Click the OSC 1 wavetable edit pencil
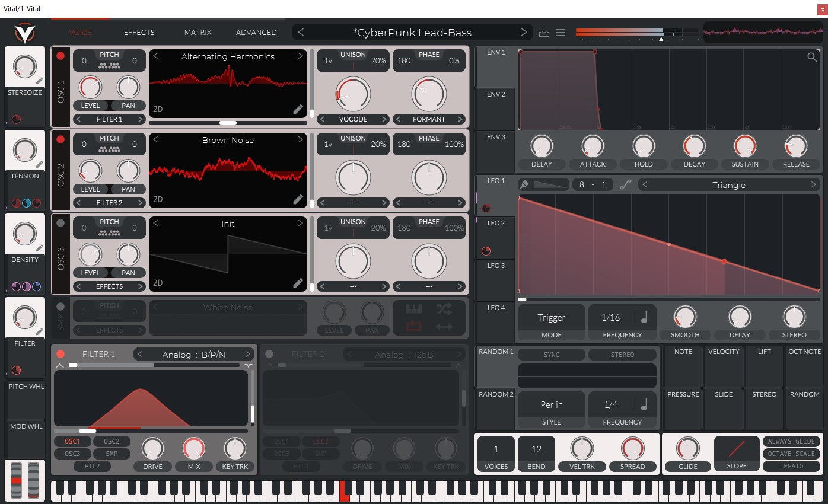This screenshot has width=828, height=504. tap(298, 109)
